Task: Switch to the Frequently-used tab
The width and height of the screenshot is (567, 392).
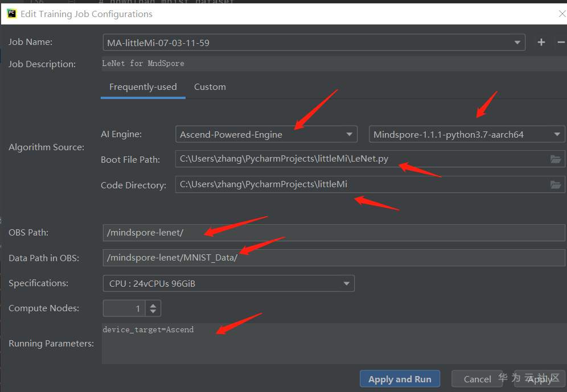Action: click(x=143, y=87)
